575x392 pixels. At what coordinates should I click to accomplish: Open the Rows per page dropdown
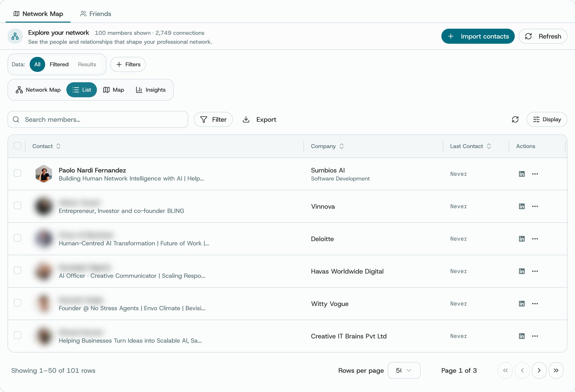(x=404, y=370)
